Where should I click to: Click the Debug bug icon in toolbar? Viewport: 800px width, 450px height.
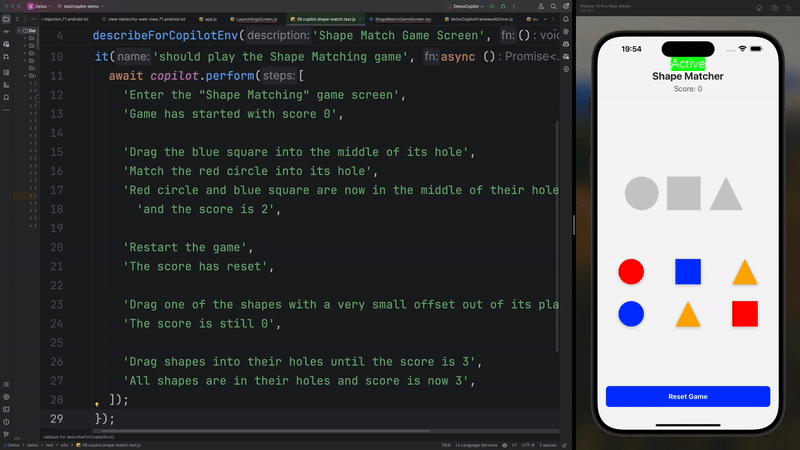[x=503, y=6]
